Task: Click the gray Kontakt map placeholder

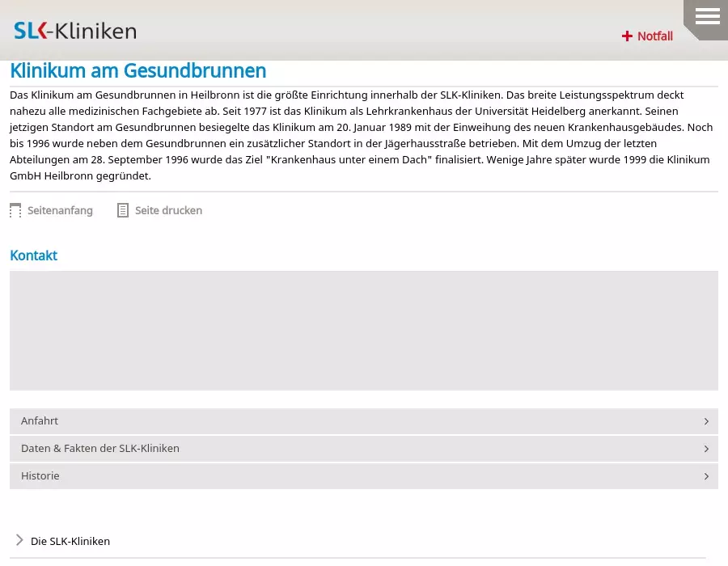Action: (x=364, y=331)
